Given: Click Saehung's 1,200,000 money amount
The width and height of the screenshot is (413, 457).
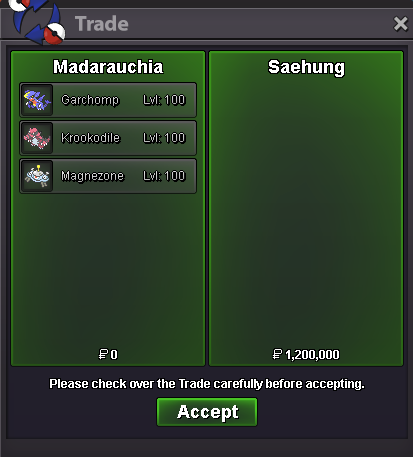Looking at the screenshot, I should tap(312, 355).
